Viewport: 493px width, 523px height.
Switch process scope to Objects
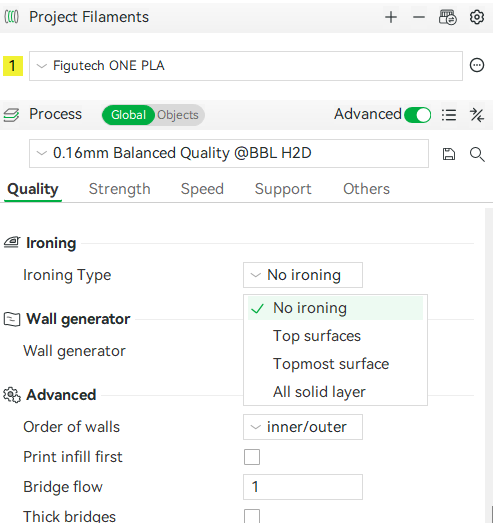pos(178,115)
